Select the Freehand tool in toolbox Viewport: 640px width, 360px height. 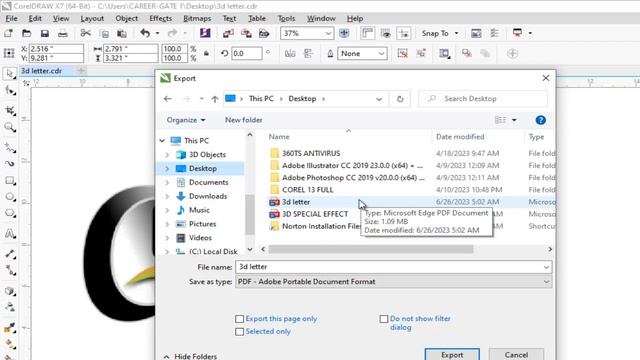10,147
